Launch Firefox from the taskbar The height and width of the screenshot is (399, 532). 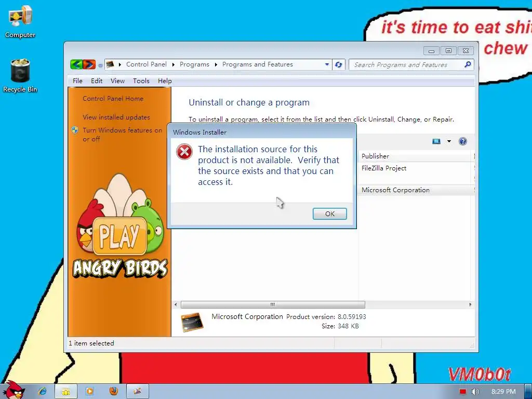114,391
